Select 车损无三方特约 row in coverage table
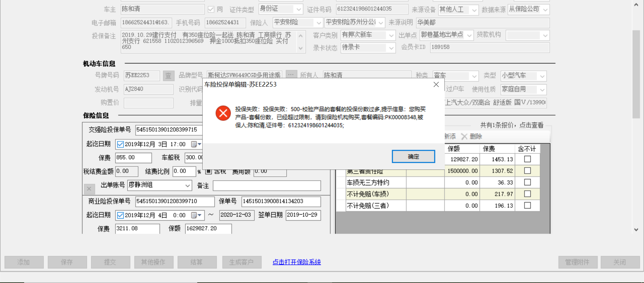644x283 pixels. pyautogui.click(x=438, y=183)
